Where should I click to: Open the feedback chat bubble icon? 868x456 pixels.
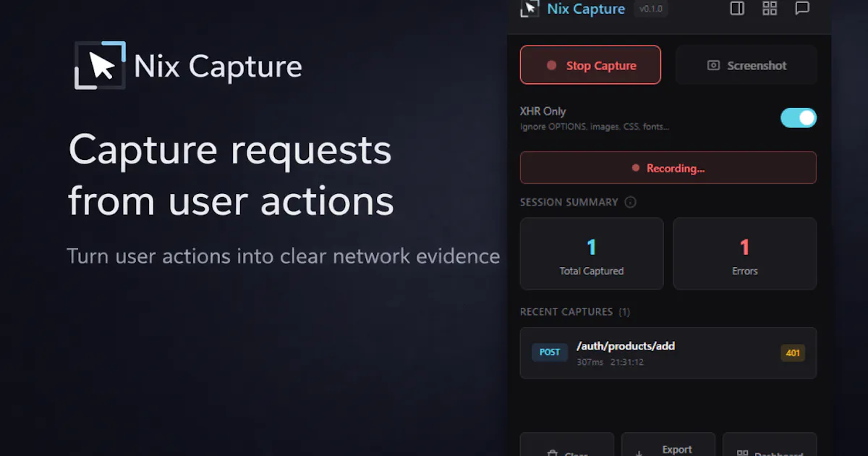(x=802, y=9)
